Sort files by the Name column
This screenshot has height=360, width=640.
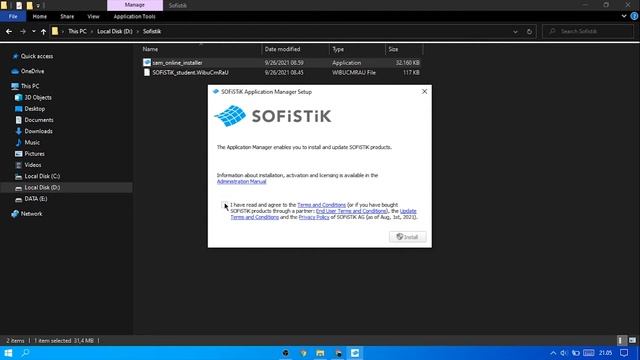click(x=150, y=49)
